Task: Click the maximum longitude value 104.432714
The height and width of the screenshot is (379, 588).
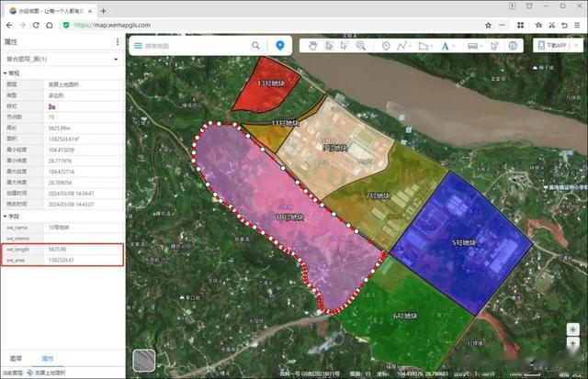Action: 62,172
